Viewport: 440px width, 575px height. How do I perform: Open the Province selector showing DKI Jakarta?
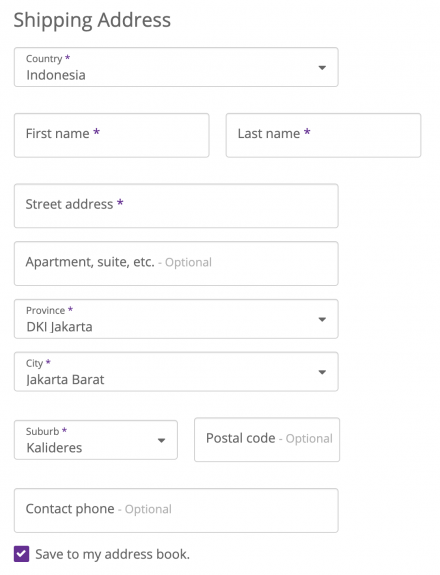176,319
